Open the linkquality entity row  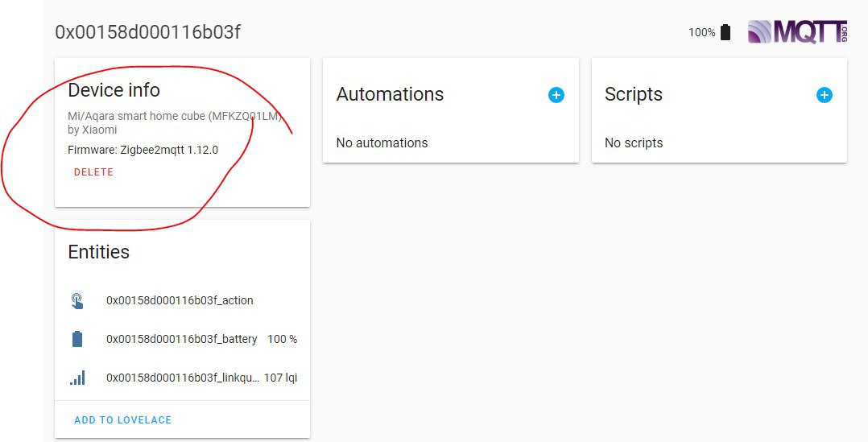(x=183, y=378)
